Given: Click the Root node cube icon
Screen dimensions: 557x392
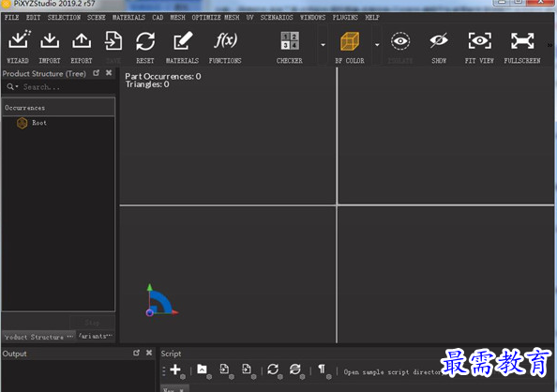Looking at the screenshot, I should [22, 123].
